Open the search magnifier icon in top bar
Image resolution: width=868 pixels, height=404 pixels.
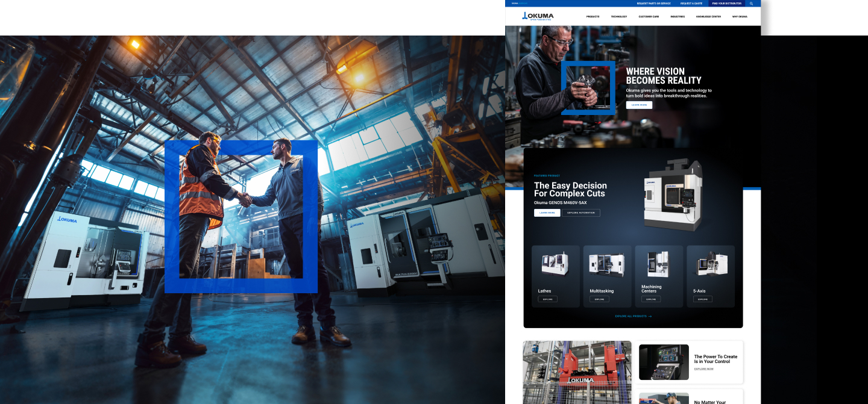751,4
